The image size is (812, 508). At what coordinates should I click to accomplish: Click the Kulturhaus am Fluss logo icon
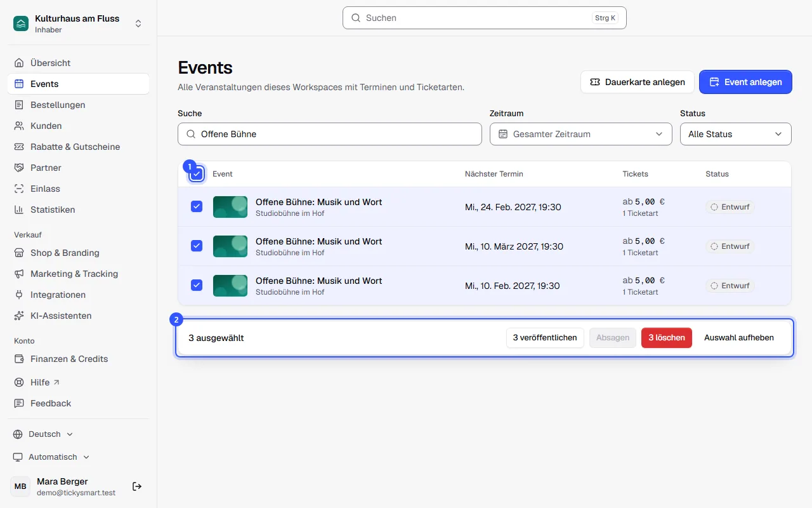coord(21,24)
